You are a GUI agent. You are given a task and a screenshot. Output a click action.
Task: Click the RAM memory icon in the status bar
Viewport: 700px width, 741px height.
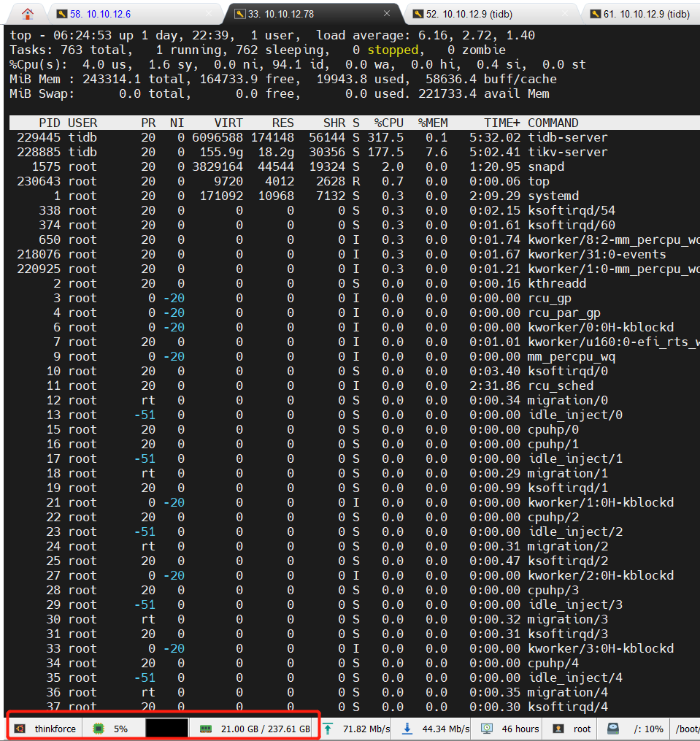[206, 729]
